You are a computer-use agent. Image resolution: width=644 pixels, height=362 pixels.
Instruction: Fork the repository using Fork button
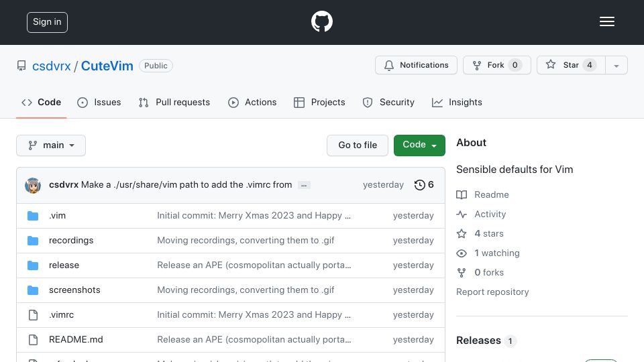[x=497, y=65]
